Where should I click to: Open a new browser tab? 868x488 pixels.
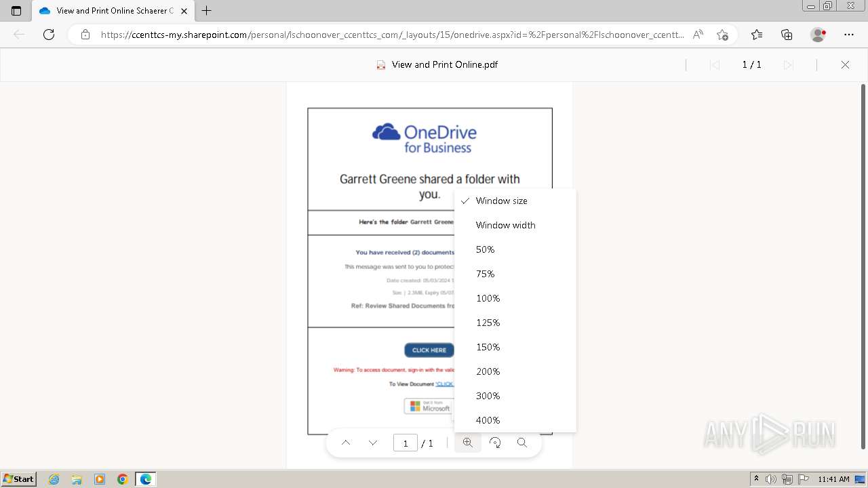(207, 11)
